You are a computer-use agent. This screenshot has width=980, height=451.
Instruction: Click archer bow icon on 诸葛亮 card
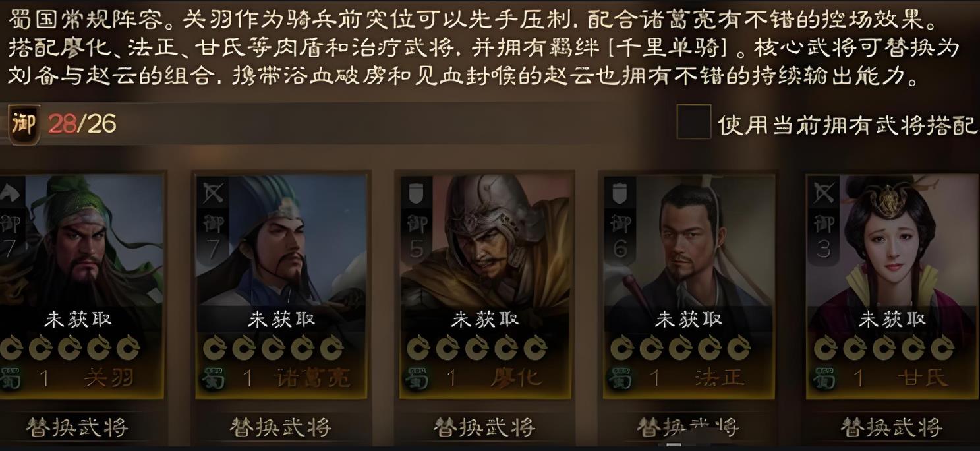(x=213, y=193)
